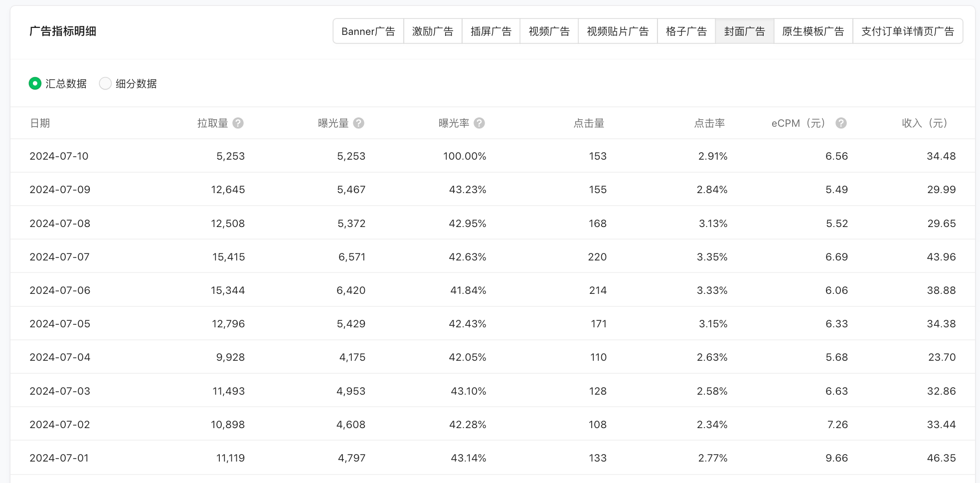This screenshot has height=483, width=980.
Task: Select the 2024-07-10 date cell
Action: coord(59,156)
